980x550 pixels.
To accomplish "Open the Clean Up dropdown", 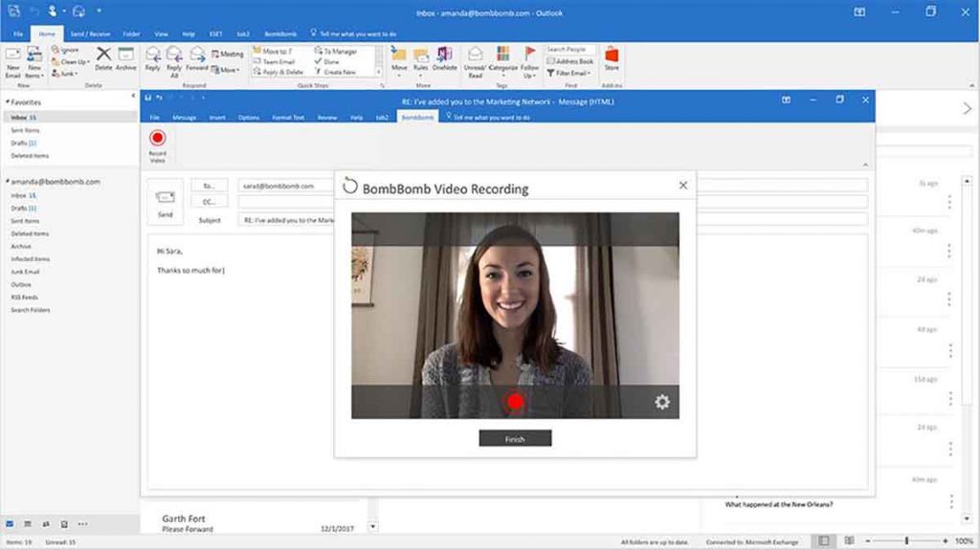I will tap(70, 62).
